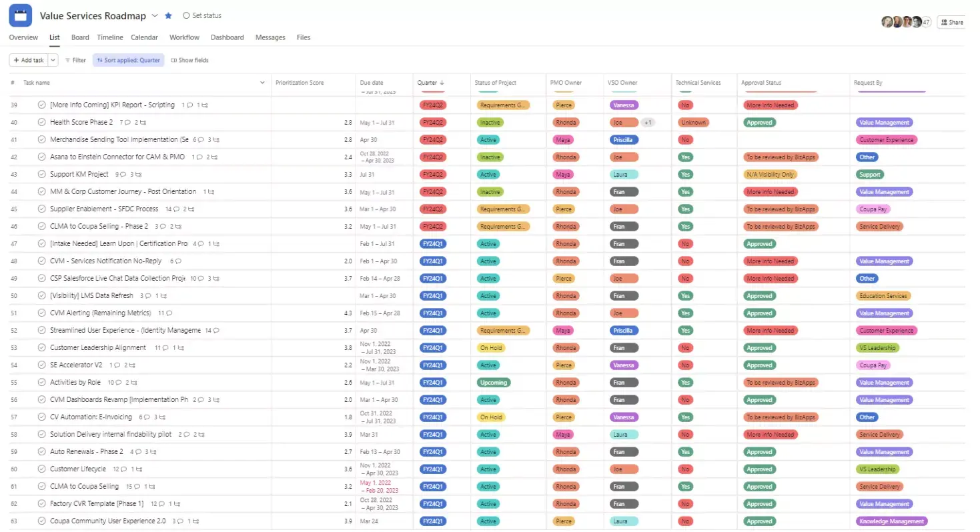Screen dimensions: 980x532
Task: Click the Filter icon in toolbar
Action: point(68,60)
